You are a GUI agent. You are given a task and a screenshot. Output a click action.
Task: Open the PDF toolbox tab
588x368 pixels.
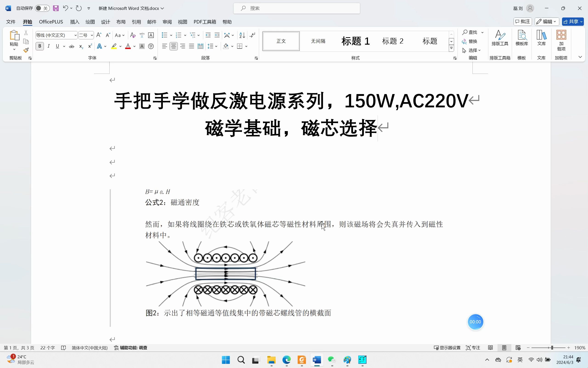click(205, 22)
